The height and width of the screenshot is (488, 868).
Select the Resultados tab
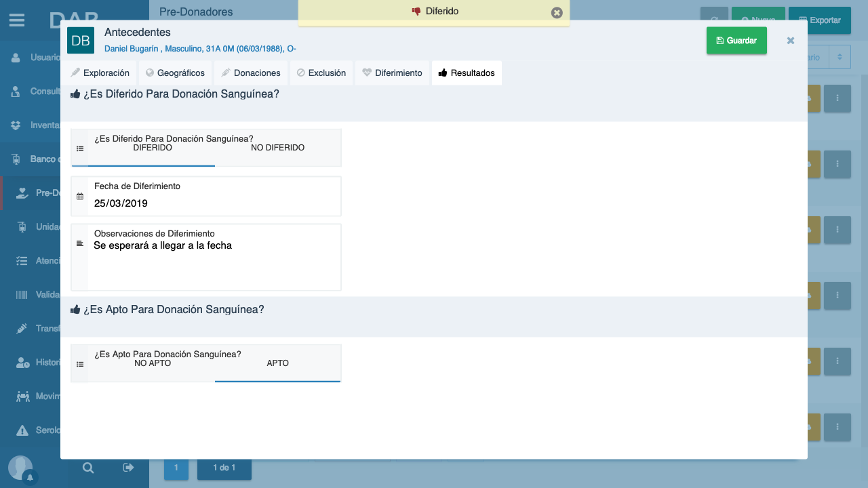click(467, 73)
